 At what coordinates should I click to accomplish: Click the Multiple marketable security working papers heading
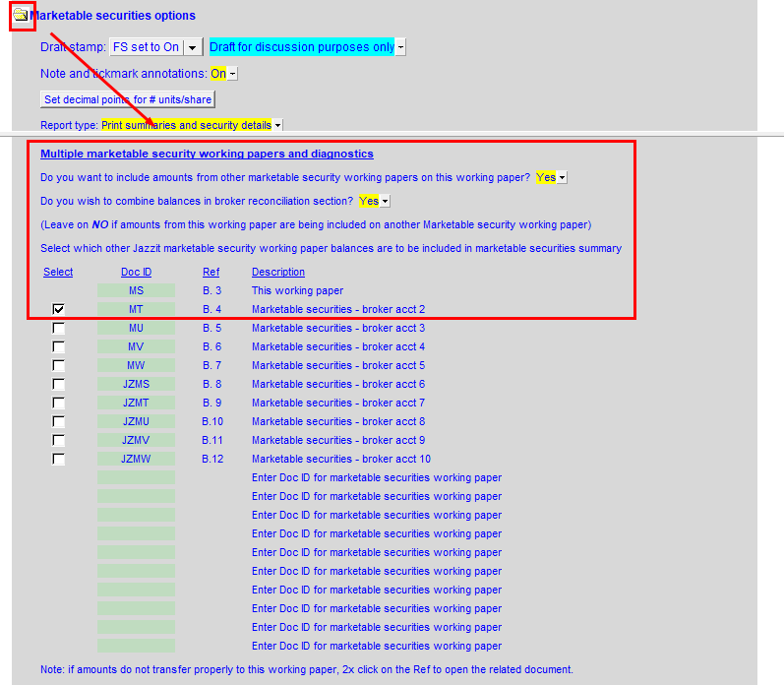pos(207,154)
